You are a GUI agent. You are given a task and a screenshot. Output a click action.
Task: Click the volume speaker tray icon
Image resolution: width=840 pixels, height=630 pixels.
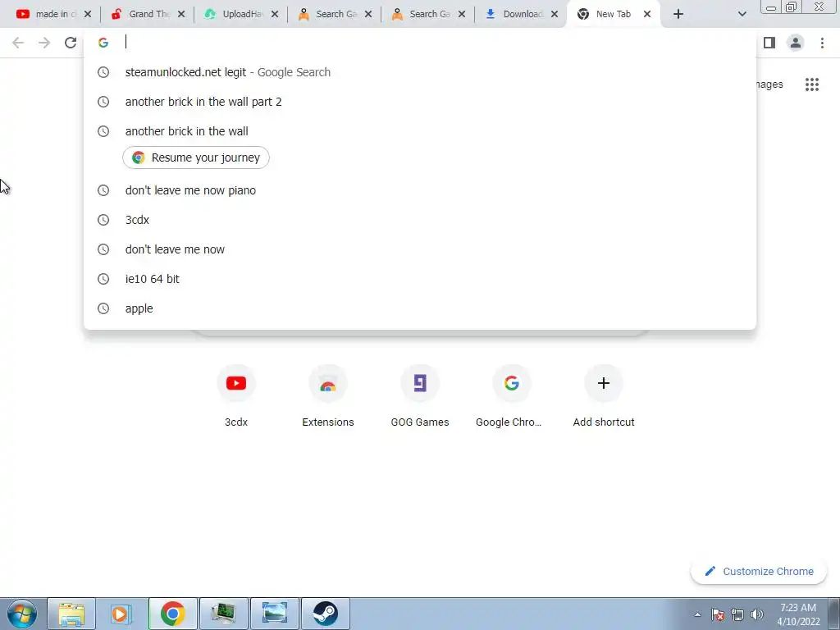(757, 614)
